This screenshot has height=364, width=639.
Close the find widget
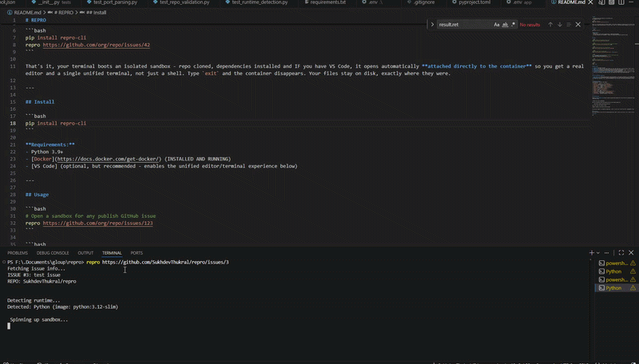coord(577,25)
